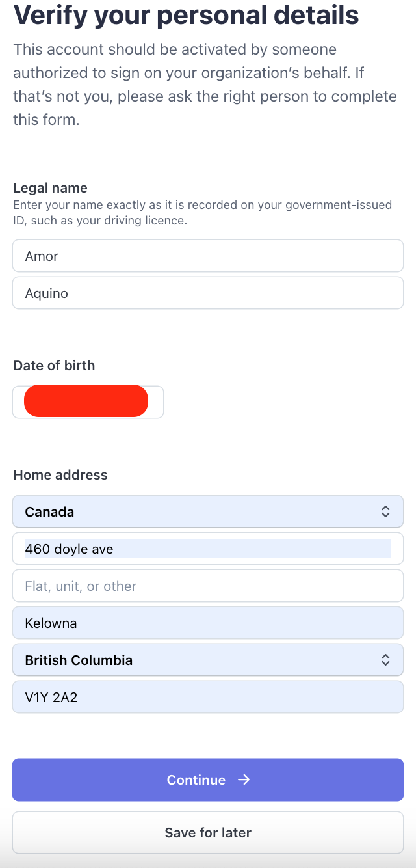416x868 pixels.
Task: Select the street address field with 460 doyle ave
Action: [208, 549]
